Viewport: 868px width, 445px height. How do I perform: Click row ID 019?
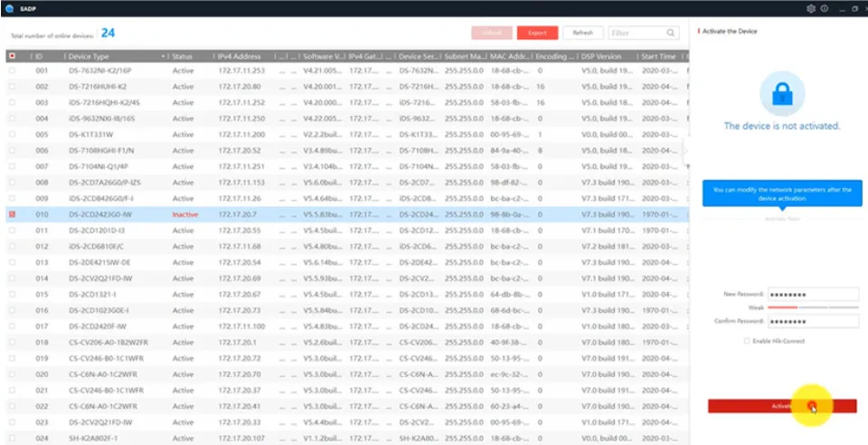42,358
